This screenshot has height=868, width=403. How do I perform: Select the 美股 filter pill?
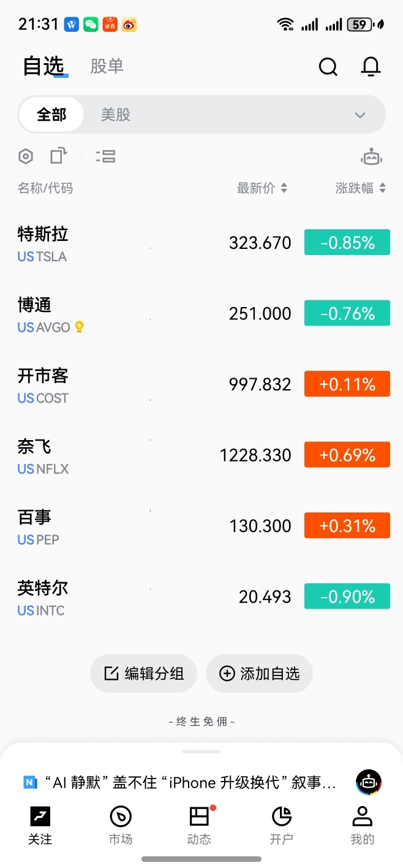pos(116,115)
